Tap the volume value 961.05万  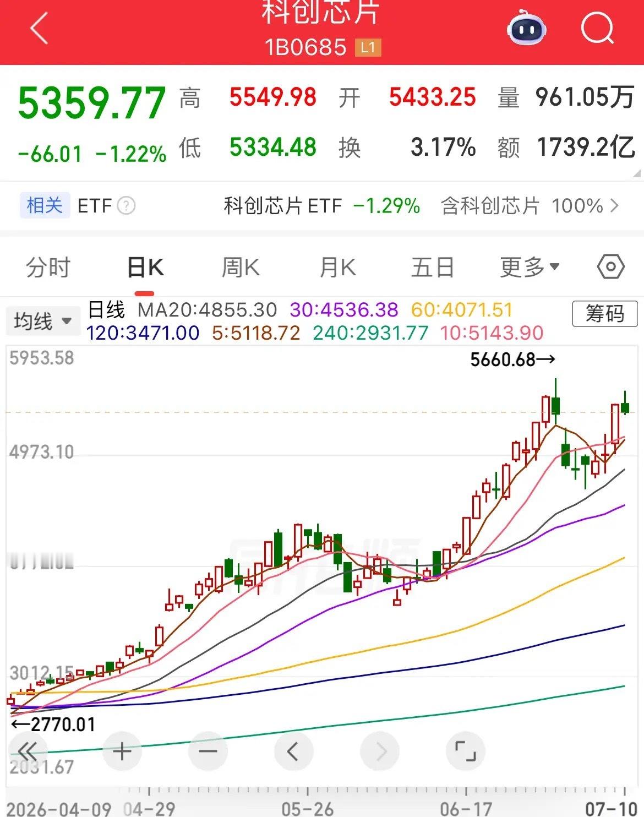586,97
